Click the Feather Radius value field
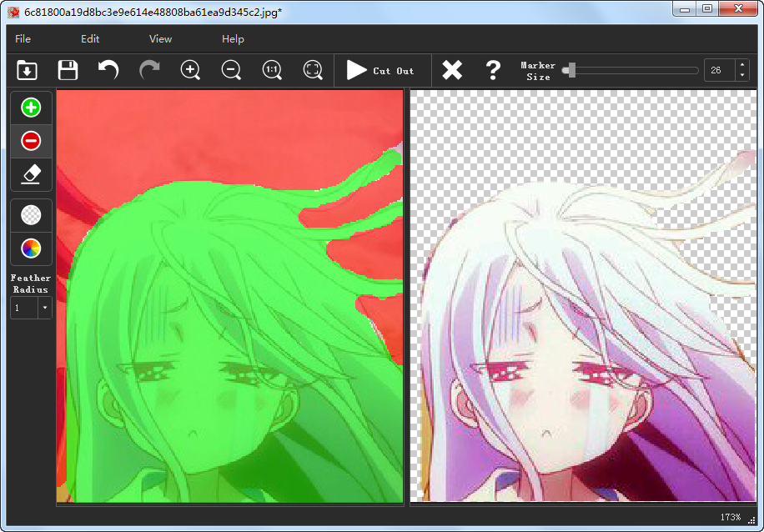The width and height of the screenshot is (764, 532). 24,308
